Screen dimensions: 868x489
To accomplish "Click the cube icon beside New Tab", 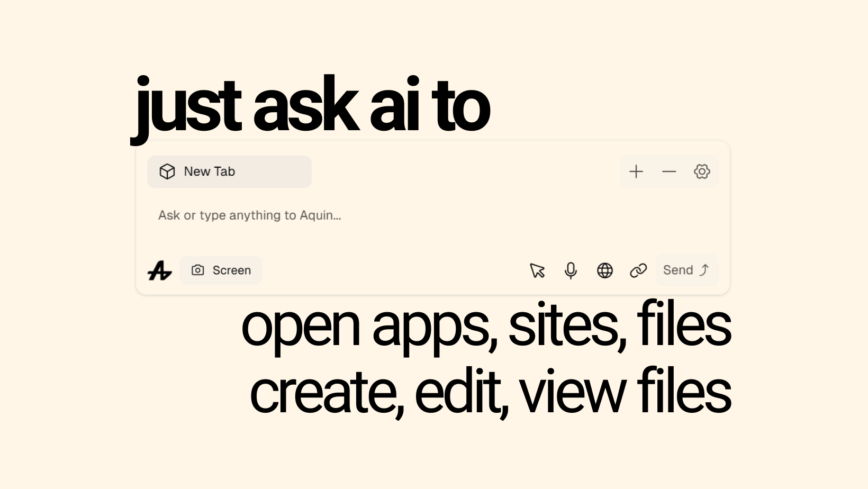I will tap(167, 171).
